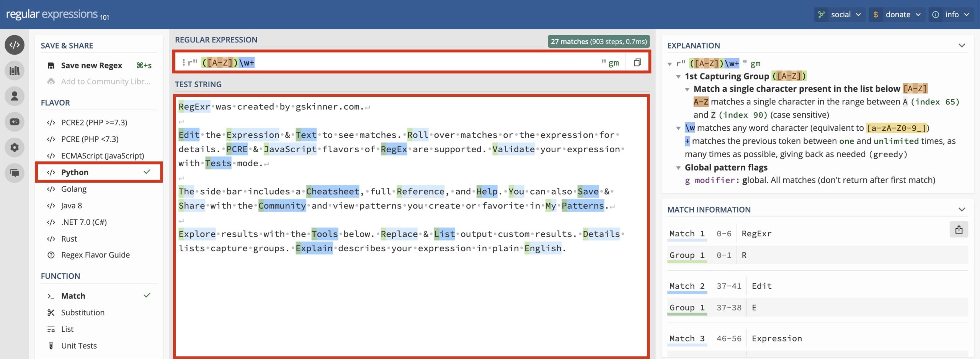The height and width of the screenshot is (359, 980).
Task: Collapse the Explanation panel
Action: click(962, 45)
